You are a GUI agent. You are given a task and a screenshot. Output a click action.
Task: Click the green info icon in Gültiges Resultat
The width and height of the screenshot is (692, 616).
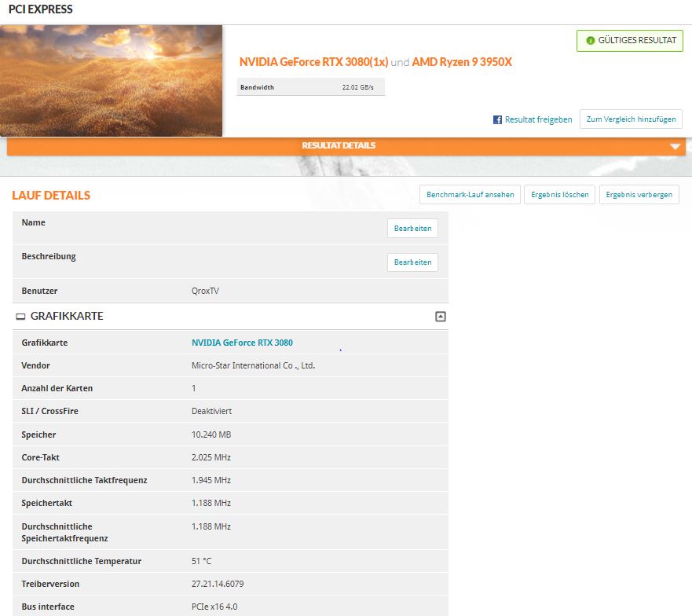(590, 41)
